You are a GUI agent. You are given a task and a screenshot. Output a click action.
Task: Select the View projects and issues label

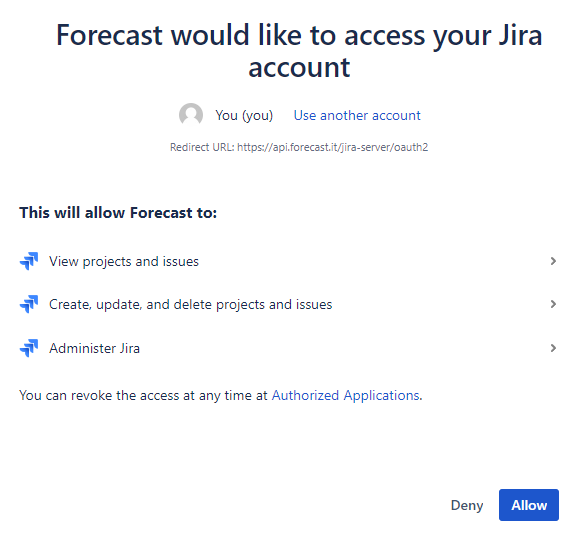[124, 261]
